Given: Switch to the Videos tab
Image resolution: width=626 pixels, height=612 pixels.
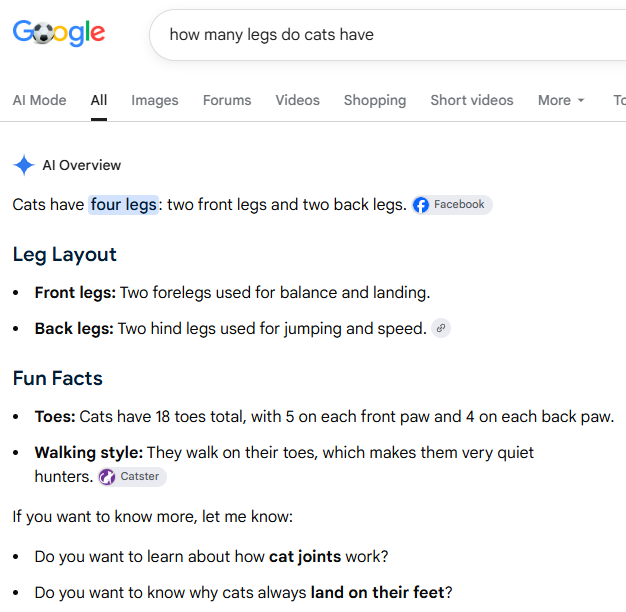Looking at the screenshot, I should [297, 100].
